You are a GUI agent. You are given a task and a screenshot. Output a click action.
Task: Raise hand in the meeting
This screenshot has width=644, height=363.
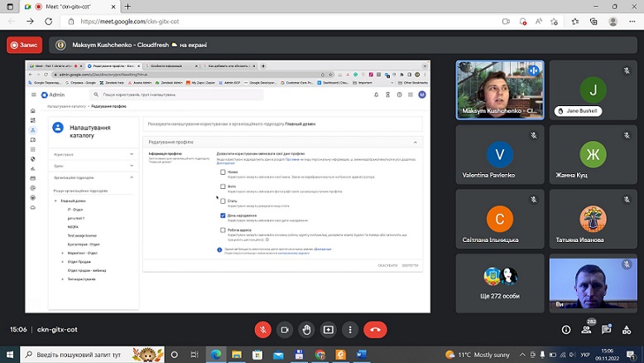[x=306, y=330]
